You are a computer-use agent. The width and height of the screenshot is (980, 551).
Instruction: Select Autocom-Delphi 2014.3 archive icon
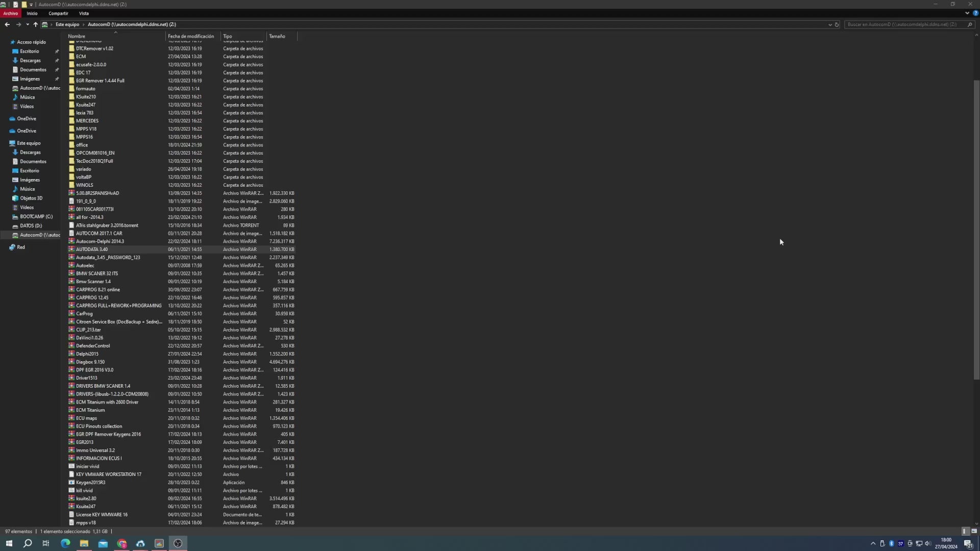[x=71, y=241]
